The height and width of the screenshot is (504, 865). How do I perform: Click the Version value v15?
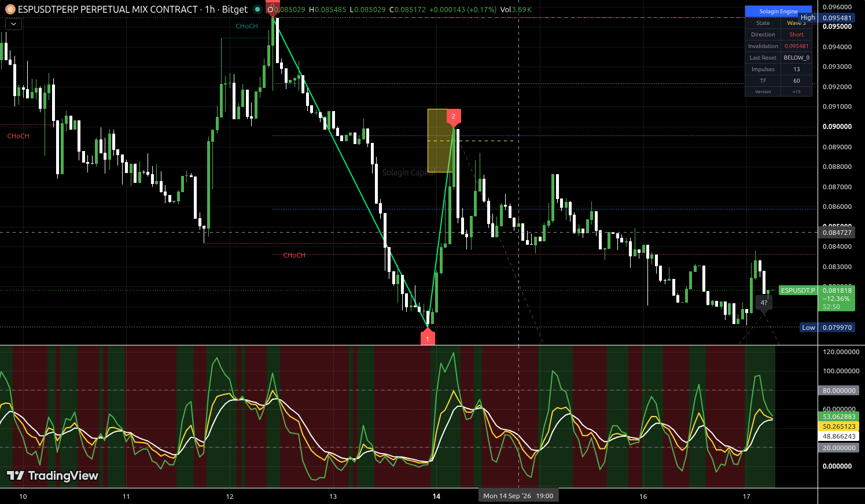pyautogui.click(x=796, y=91)
